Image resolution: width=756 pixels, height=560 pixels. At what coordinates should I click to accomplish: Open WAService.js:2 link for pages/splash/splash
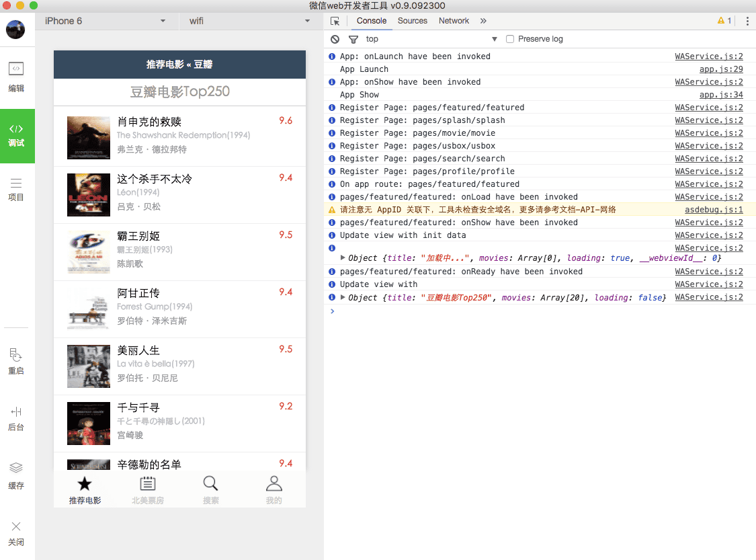pyautogui.click(x=709, y=120)
